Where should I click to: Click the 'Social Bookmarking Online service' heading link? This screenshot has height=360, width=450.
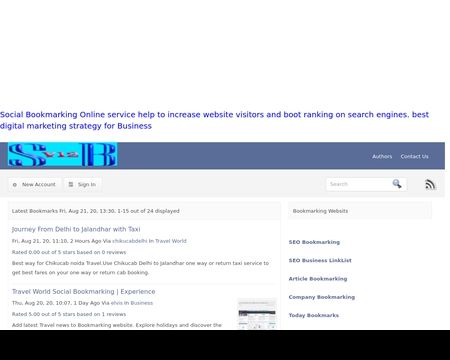point(214,120)
